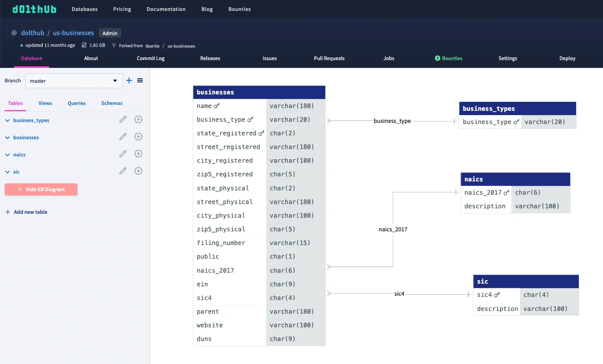Screen dimensions: 603x364
Task: Expand the business_types table chevron
Action: click(x=7, y=121)
